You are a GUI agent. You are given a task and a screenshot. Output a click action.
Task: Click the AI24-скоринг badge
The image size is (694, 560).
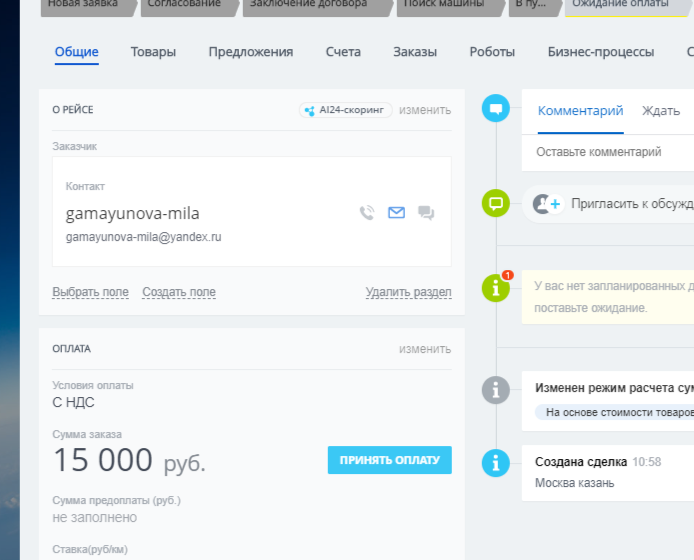tap(346, 110)
